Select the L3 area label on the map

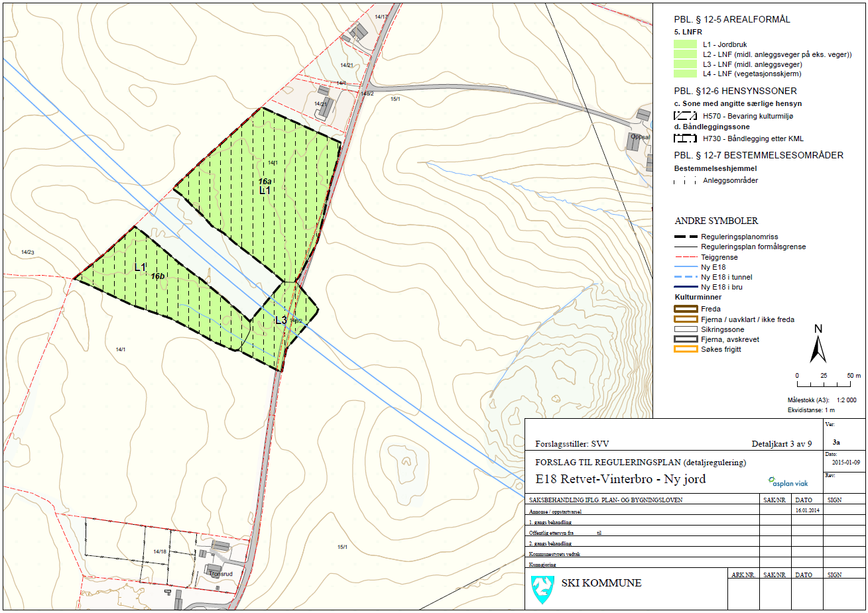pos(281,320)
